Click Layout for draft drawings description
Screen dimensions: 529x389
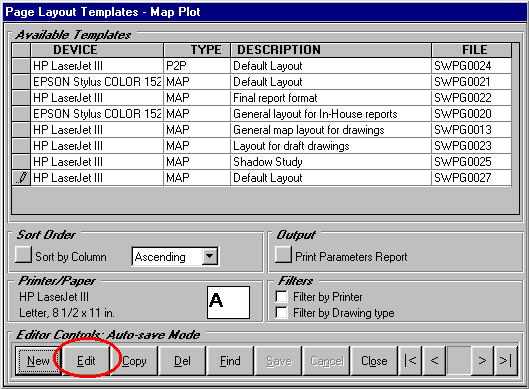(x=331, y=146)
